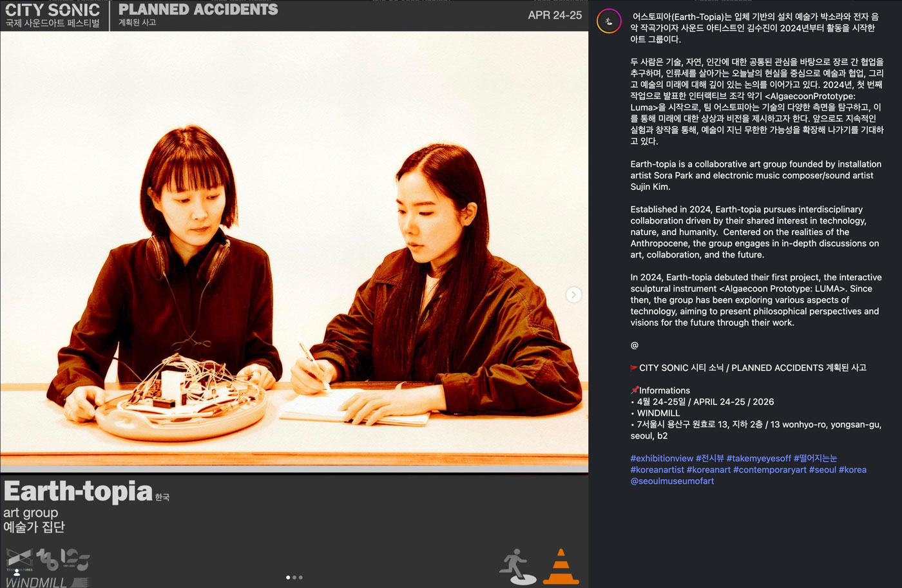Select the first carousel indicator dot
Screen dimensions: 902x588
287,578
